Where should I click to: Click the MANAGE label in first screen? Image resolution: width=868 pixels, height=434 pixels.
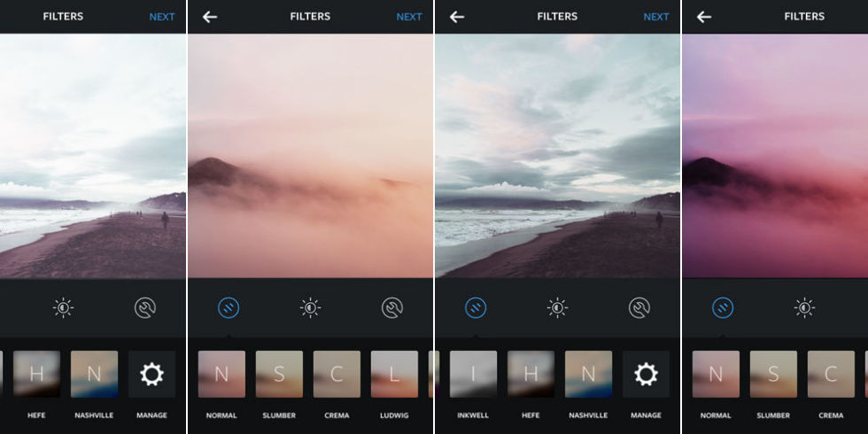click(x=151, y=415)
